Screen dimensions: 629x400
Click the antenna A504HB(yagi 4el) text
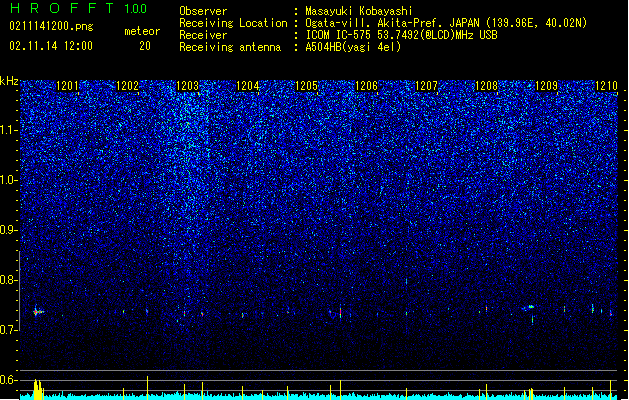tap(353, 47)
